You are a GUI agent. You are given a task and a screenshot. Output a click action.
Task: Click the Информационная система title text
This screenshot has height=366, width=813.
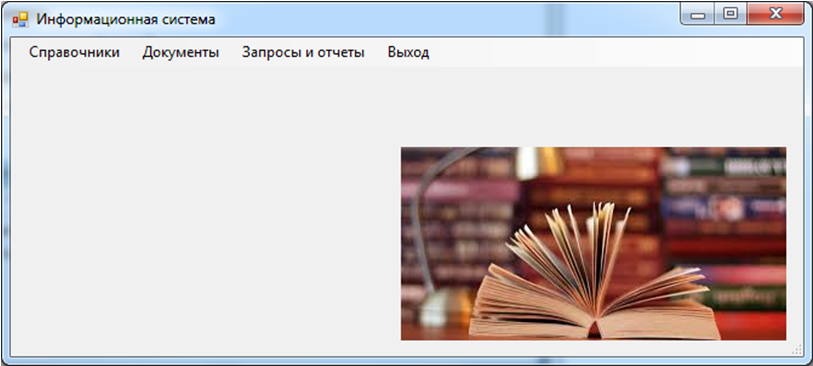pos(125,20)
